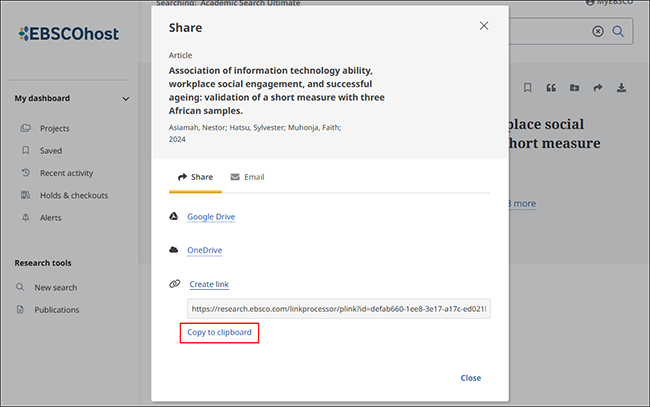Open the OneDrive share link
Screen dimensions: 650x407
(x=204, y=250)
